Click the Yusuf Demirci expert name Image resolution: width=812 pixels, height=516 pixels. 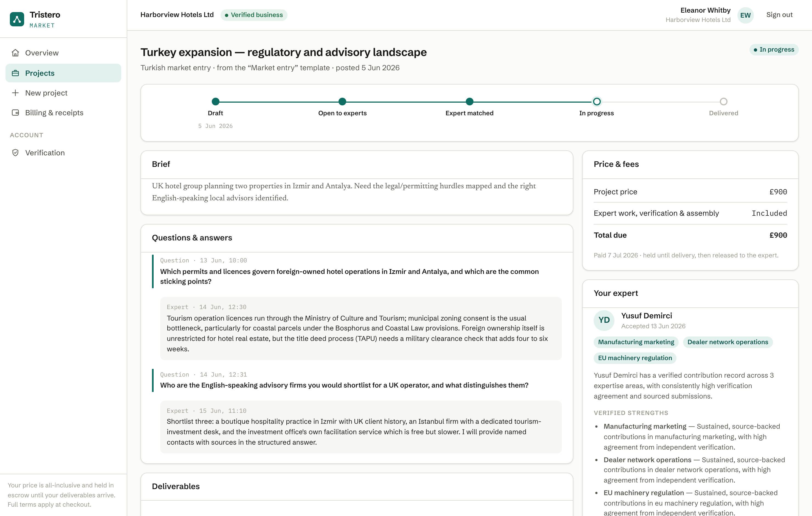pos(646,316)
